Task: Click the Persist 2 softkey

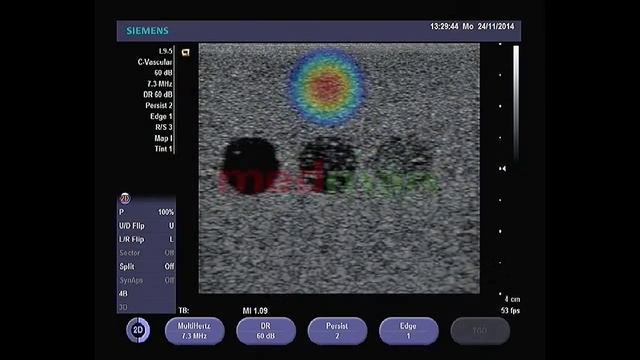Action: [x=337, y=331]
